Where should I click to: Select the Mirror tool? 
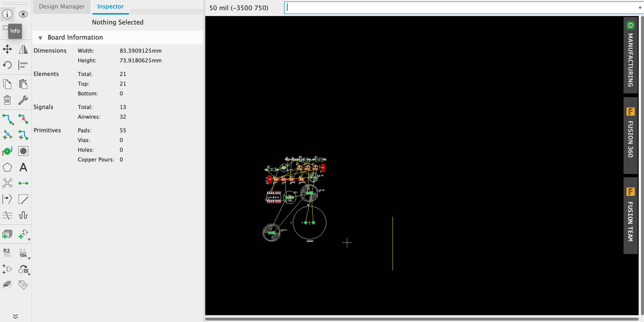(23, 49)
